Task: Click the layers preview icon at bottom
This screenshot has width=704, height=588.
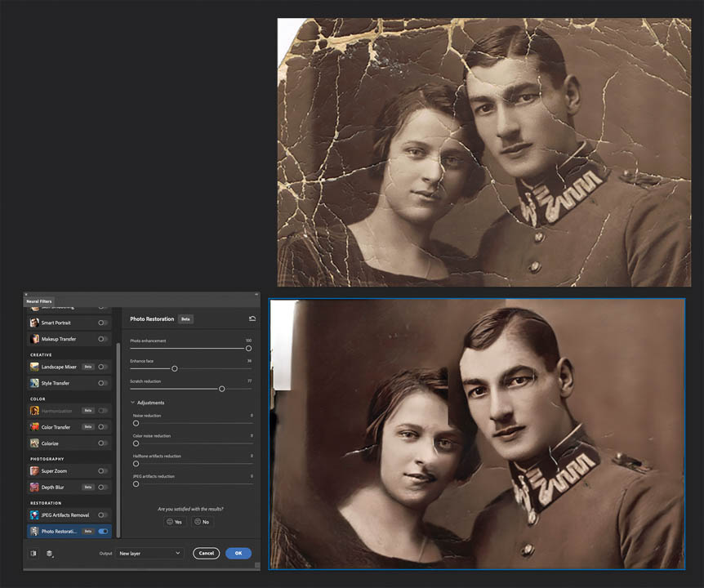Action: click(x=50, y=553)
